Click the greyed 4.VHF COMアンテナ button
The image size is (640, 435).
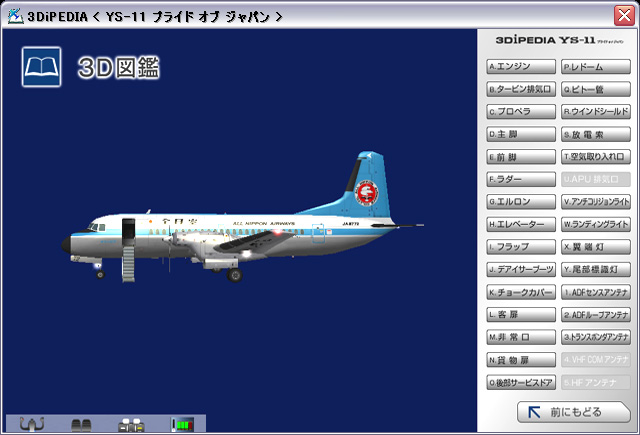click(x=596, y=360)
